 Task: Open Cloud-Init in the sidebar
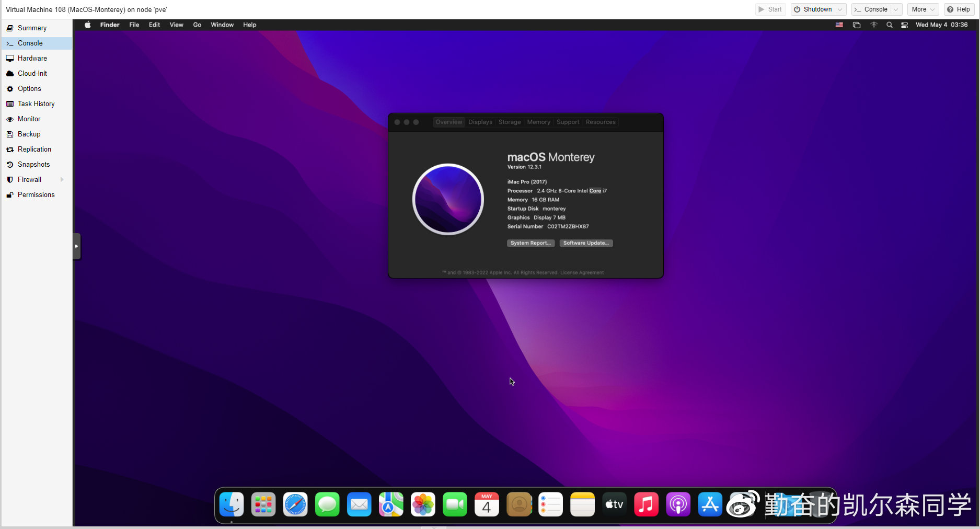[37, 73]
